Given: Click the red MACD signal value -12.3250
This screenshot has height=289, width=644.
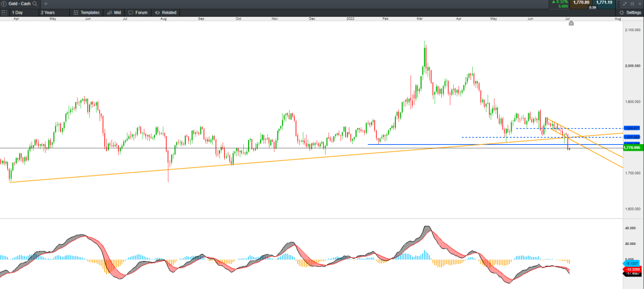Looking at the screenshot, I should (x=631, y=269).
